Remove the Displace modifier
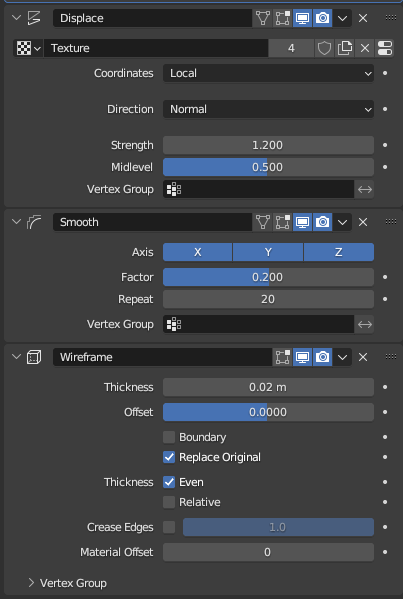The height and width of the screenshot is (599, 403). [x=363, y=18]
